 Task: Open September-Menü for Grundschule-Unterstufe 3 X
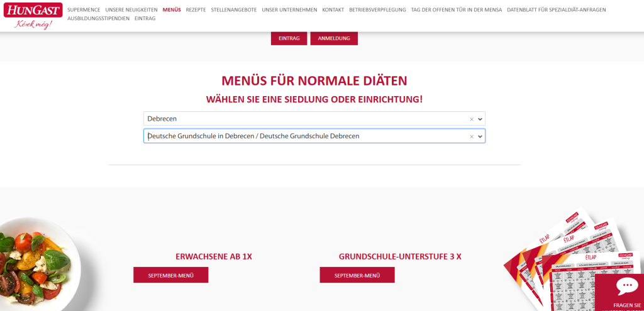[x=357, y=275]
